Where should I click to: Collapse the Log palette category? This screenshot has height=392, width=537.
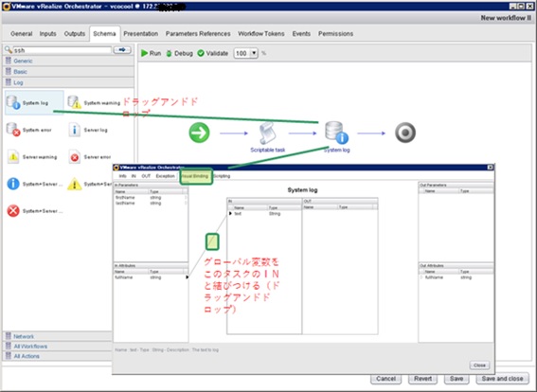coord(68,82)
